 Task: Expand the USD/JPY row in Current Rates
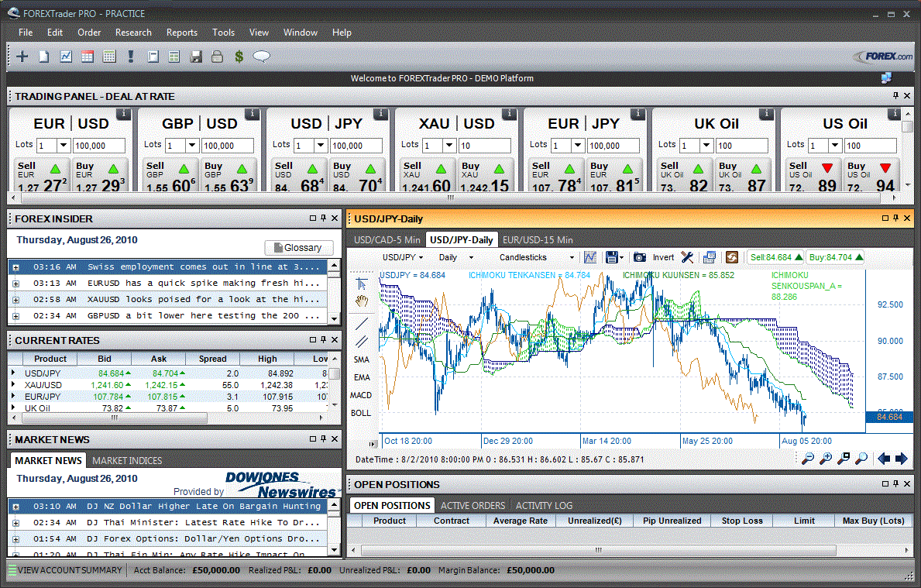(13, 373)
